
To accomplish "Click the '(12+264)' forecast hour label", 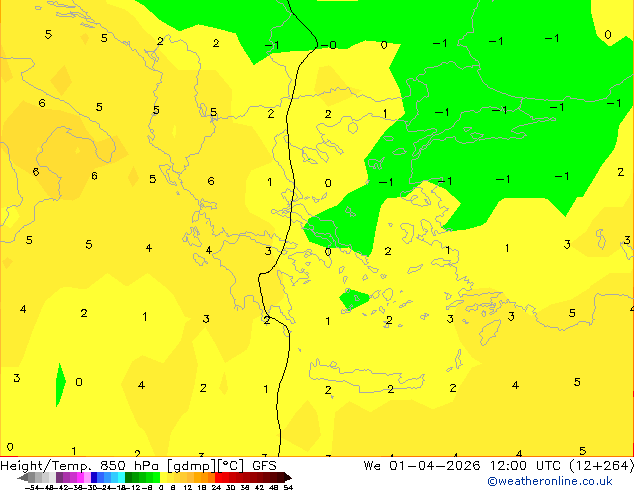I will click(601, 466).
